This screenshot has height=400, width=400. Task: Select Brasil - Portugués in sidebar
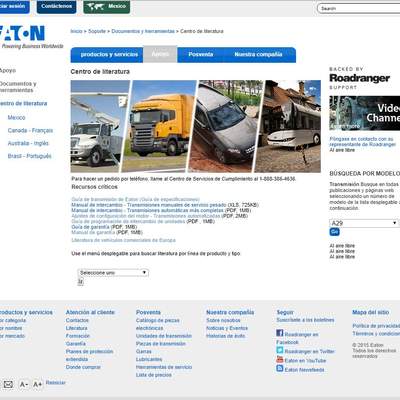click(29, 156)
